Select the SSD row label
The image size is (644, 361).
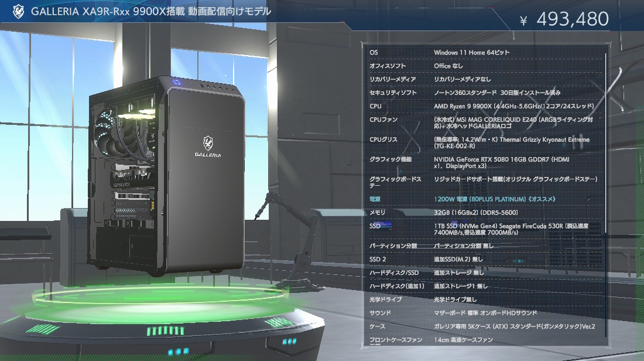click(375, 226)
